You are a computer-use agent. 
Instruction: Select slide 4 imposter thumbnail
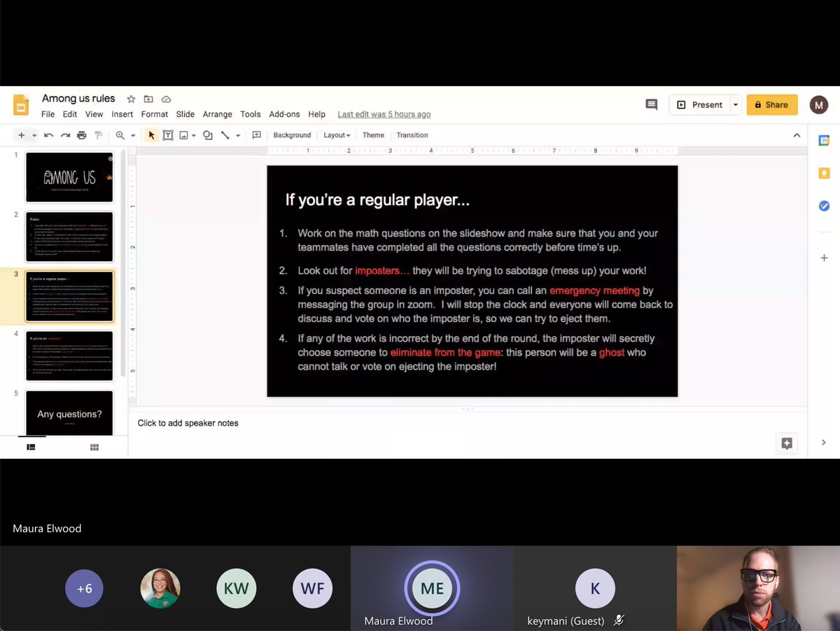pyautogui.click(x=69, y=356)
